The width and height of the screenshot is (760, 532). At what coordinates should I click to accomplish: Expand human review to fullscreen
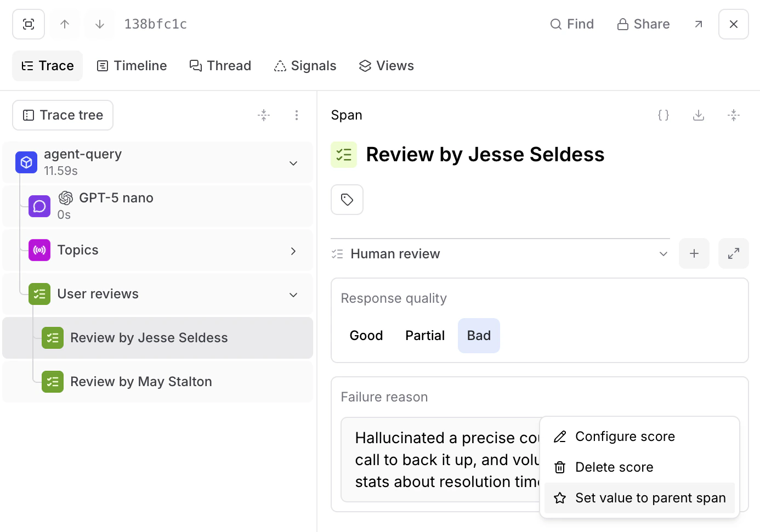[734, 253]
